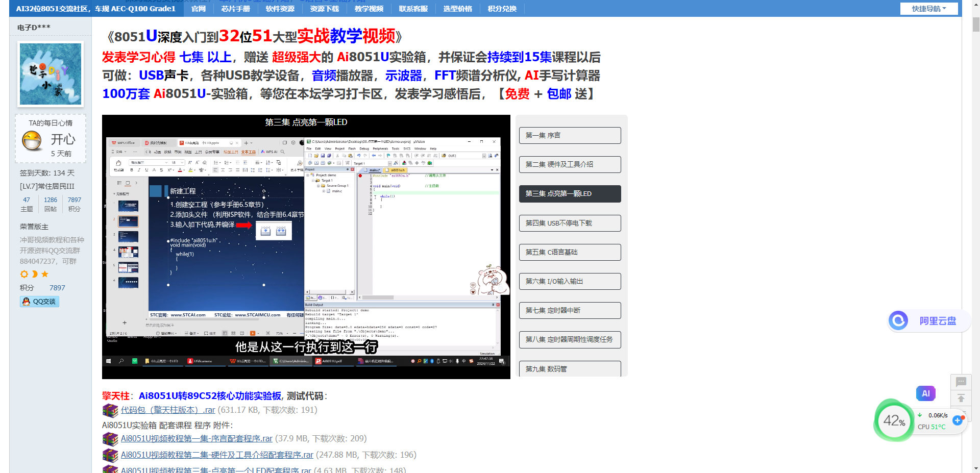
Task: Click the 0.06K/s network speed readout
Action: point(938,415)
